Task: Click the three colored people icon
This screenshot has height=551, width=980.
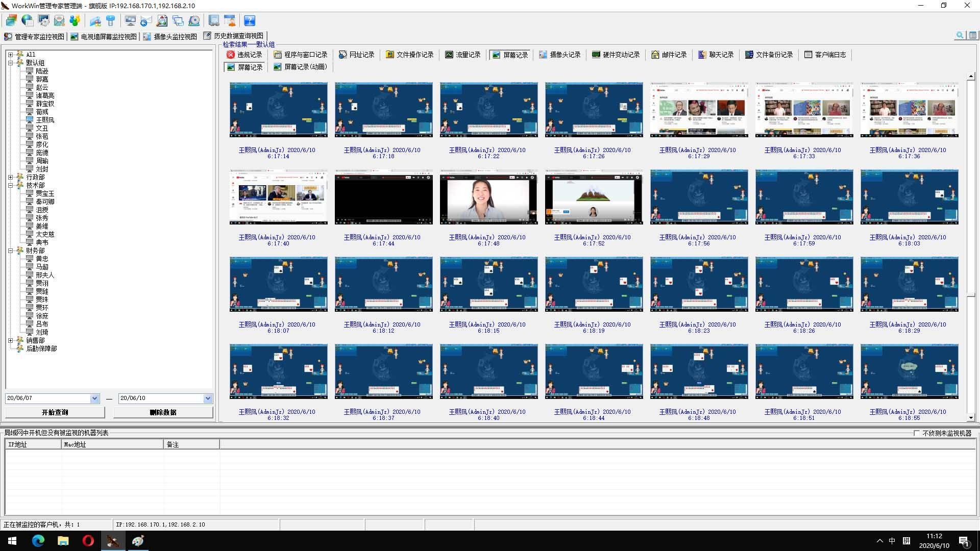Action: 75,20
